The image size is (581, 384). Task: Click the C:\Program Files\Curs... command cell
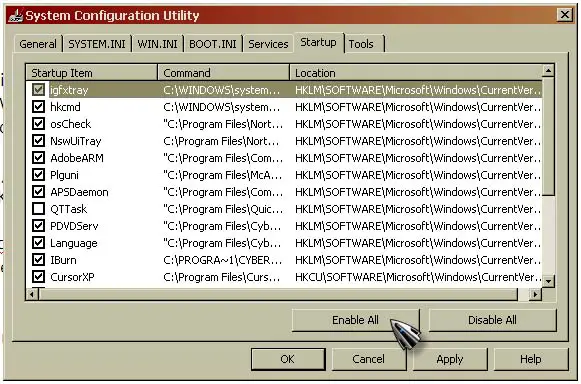(222, 277)
